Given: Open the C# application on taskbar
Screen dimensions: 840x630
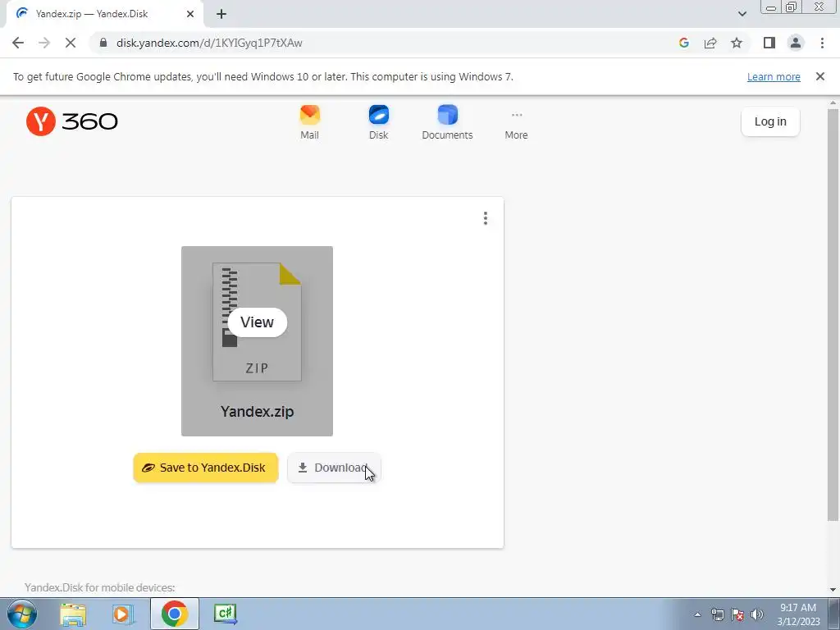Looking at the screenshot, I should point(225,614).
